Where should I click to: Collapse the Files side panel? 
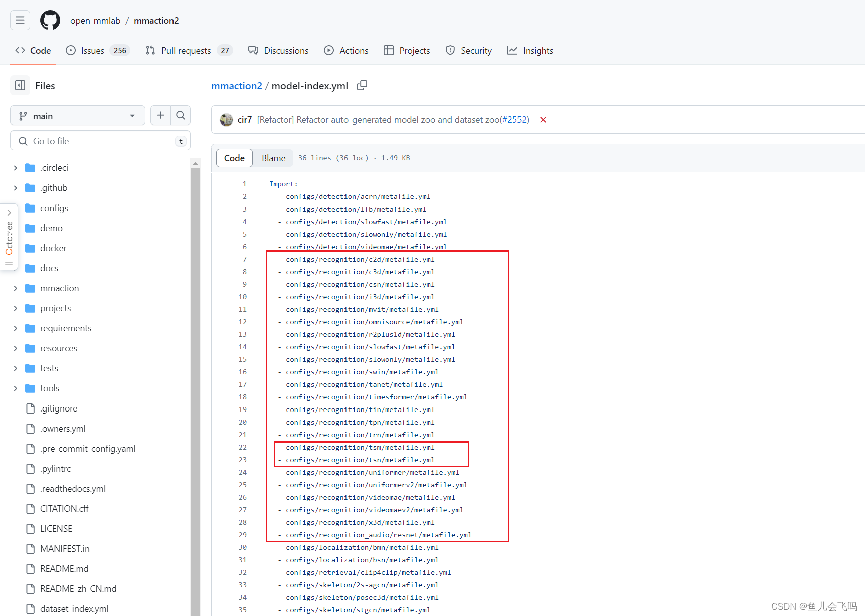[20, 85]
